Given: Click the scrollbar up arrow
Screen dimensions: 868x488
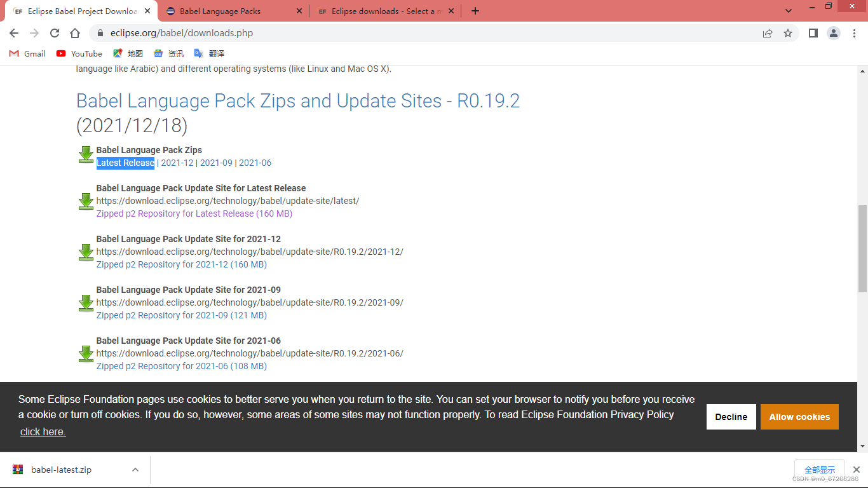Looking at the screenshot, I should click(862, 70).
